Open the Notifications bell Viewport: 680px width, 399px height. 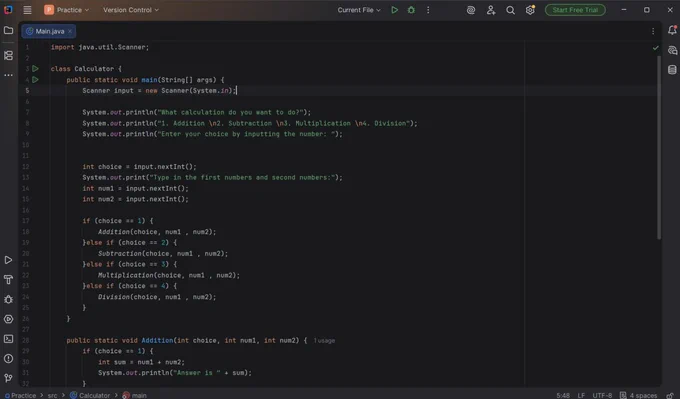[672, 30]
